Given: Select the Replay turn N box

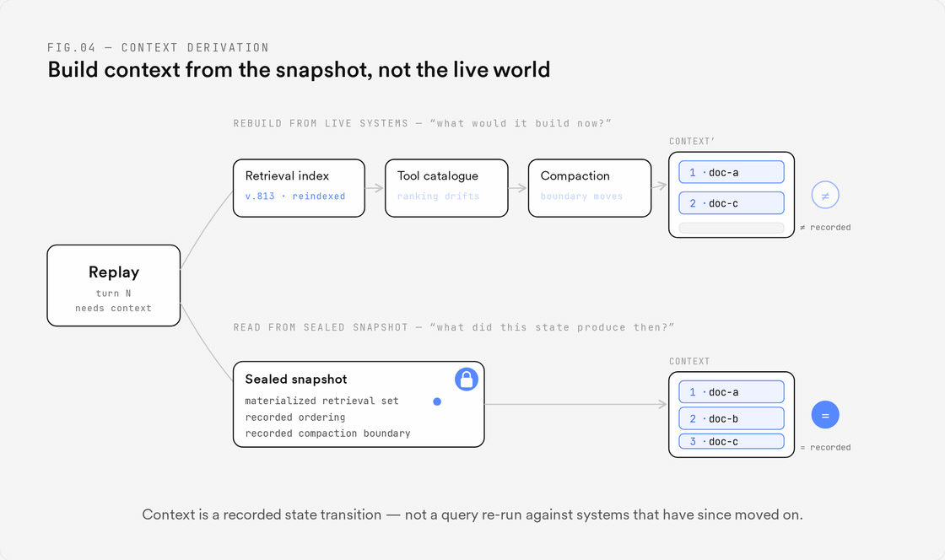Looking at the screenshot, I should click(x=114, y=285).
